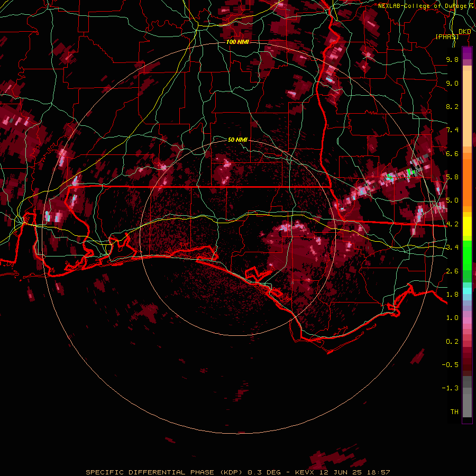Pick the cyan band of the color bar
476x476 pixels.
(x=467, y=291)
